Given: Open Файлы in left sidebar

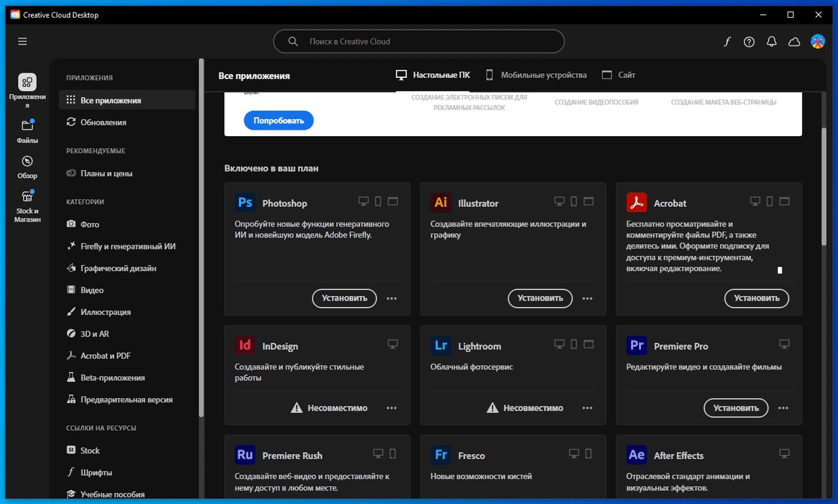Looking at the screenshot, I should (x=27, y=131).
